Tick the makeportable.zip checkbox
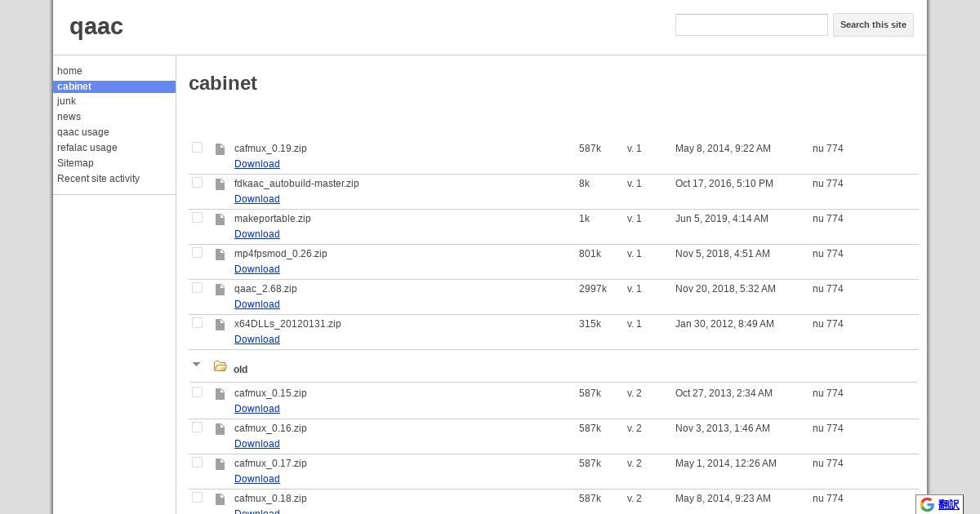 (x=197, y=218)
